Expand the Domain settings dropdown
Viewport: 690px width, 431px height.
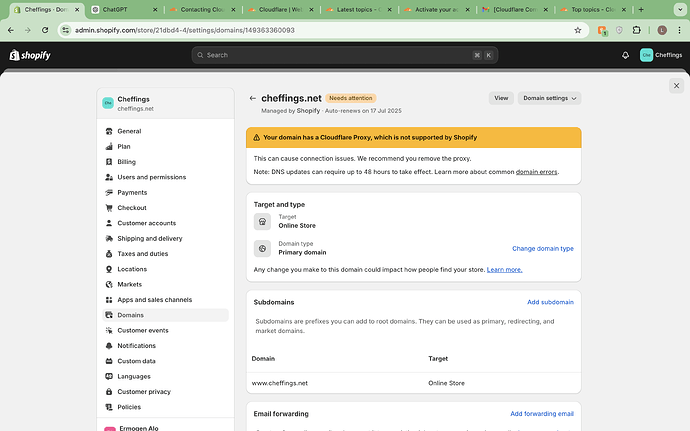(x=549, y=98)
